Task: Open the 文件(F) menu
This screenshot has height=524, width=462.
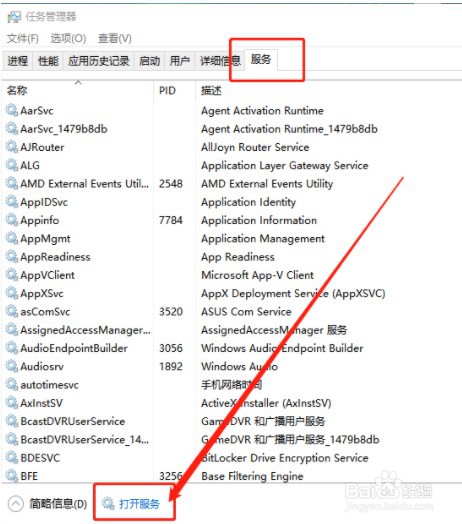Action: (22, 38)
